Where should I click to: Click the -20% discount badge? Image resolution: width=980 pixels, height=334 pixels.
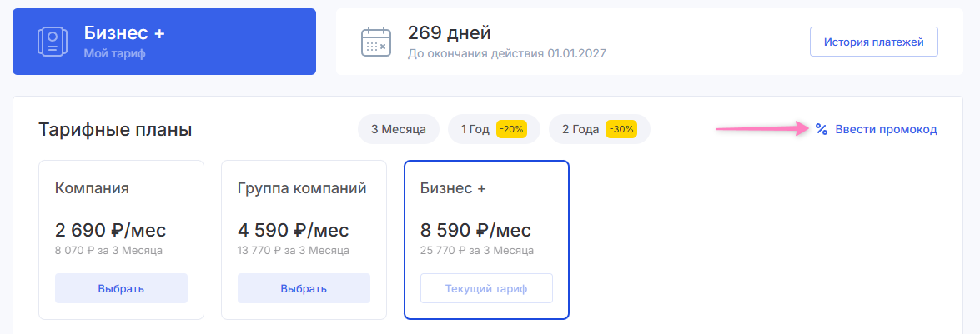(510, 129)
